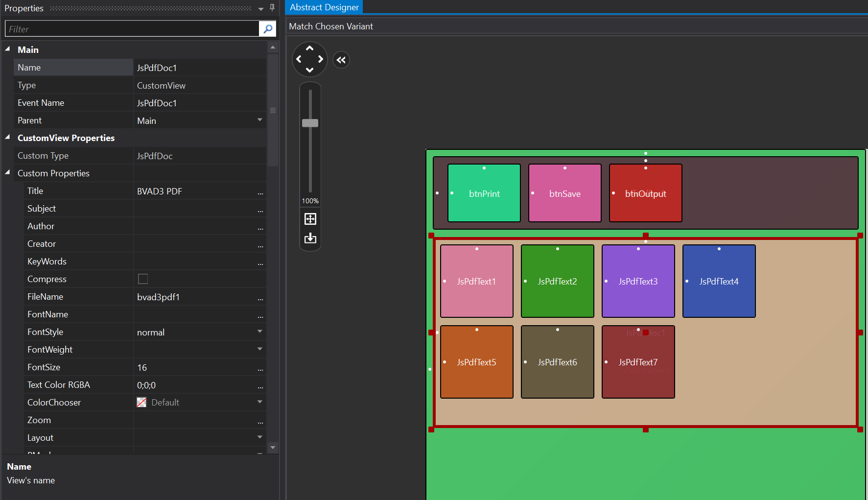Click the download icon under zoom controls
The image size is (868, 500).
[x=310, y=238]
